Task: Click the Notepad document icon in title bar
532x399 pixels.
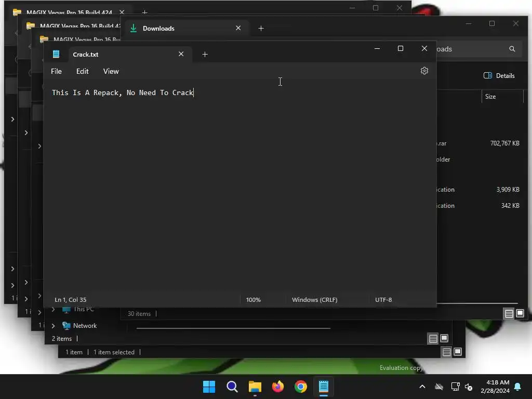Action: pyautogui.click(x=56, y=54)
